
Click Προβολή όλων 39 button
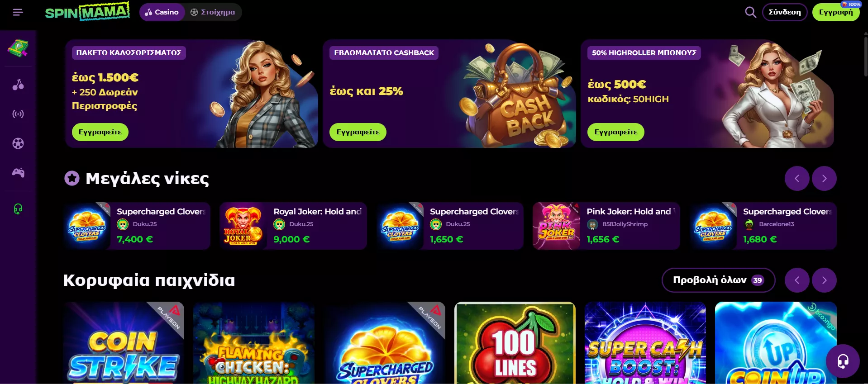718,280
